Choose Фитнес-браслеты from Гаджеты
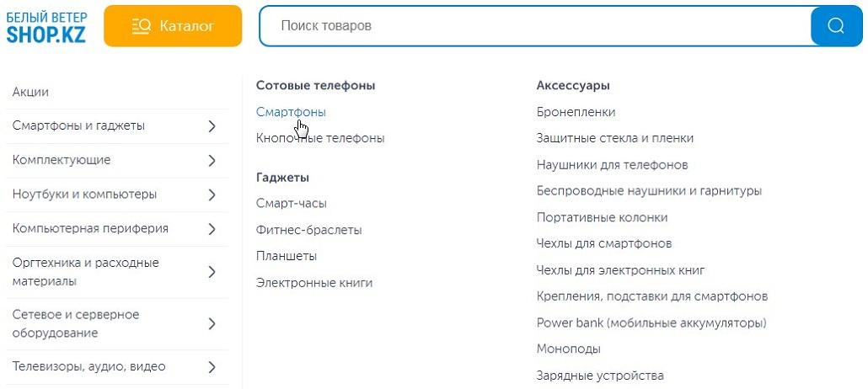The height and width of the screenshot is (389, 868). 308,230
